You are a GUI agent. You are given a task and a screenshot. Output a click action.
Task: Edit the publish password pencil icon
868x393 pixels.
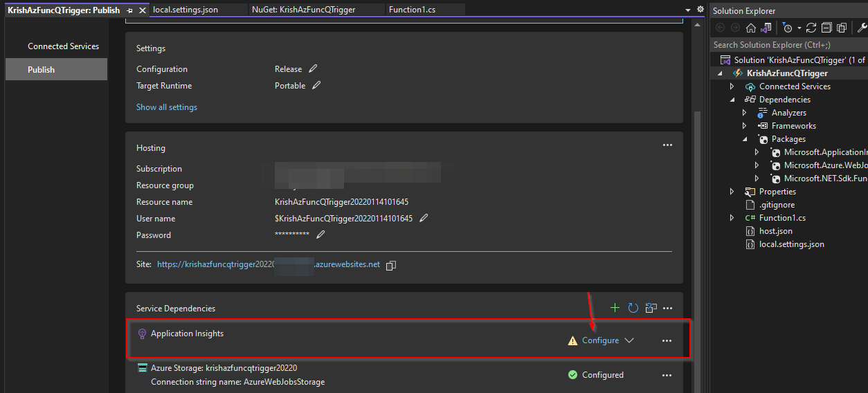point(320,235)
